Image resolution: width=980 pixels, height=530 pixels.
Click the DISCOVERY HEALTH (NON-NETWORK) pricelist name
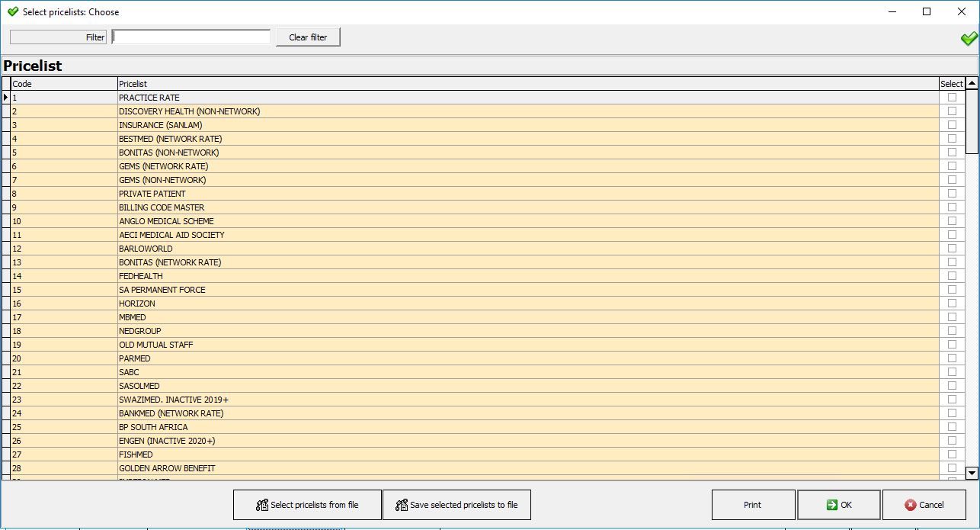pos(189,111)
